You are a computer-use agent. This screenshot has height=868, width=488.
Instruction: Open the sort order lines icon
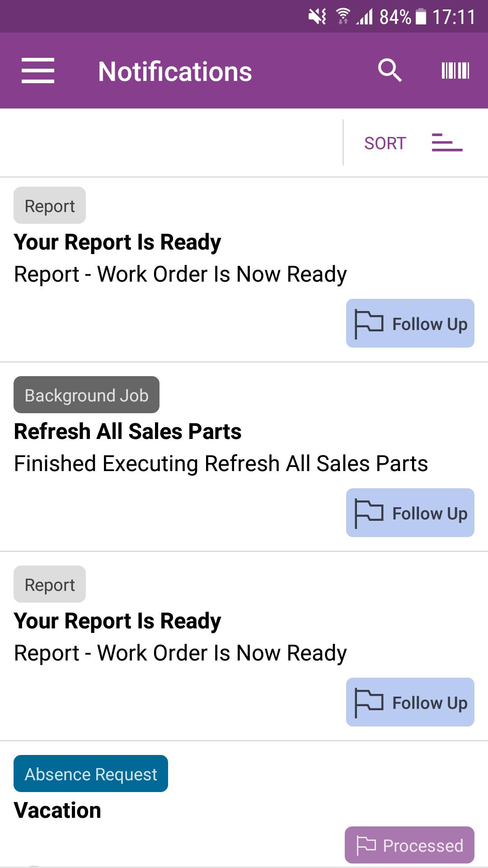[x=447, y=142]
